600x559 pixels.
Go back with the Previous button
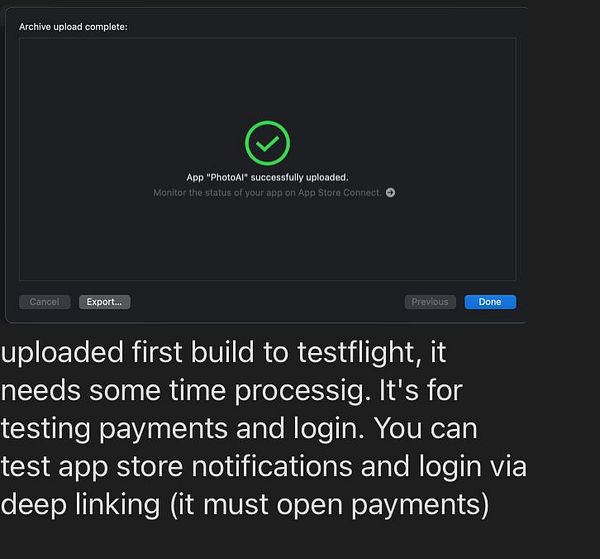(x=430, y=302)
